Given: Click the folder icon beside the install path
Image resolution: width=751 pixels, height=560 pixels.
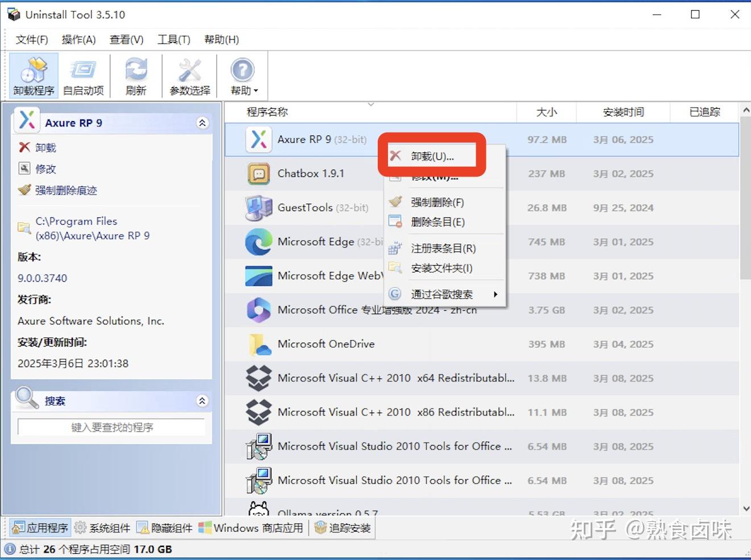Looking at the screenshot, I should pos(24,228).
